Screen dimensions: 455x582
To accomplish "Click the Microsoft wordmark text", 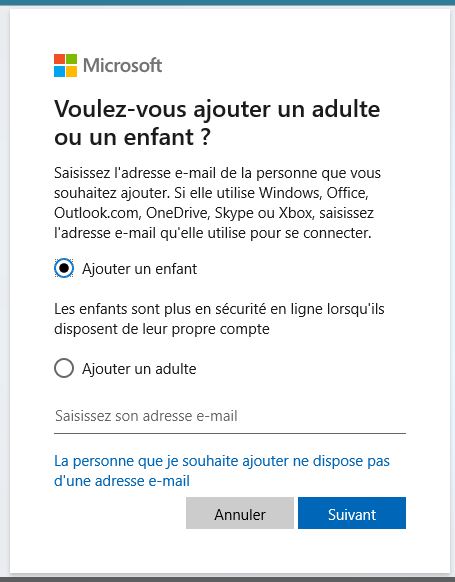I will [122, 65].
